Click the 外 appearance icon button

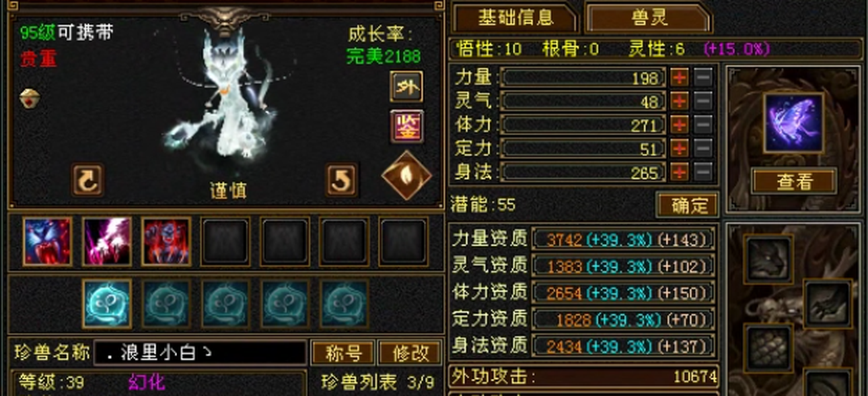tap(406, 86)
